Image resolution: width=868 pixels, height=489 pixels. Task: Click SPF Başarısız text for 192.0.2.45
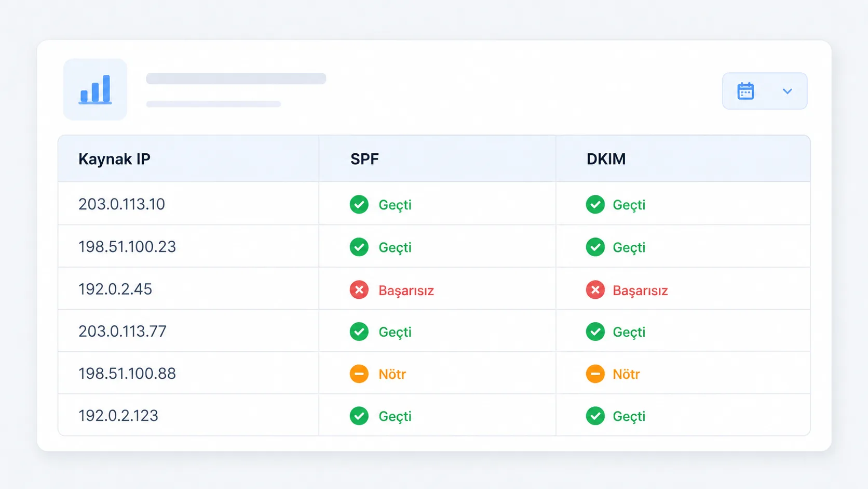[x=406, y=291]
